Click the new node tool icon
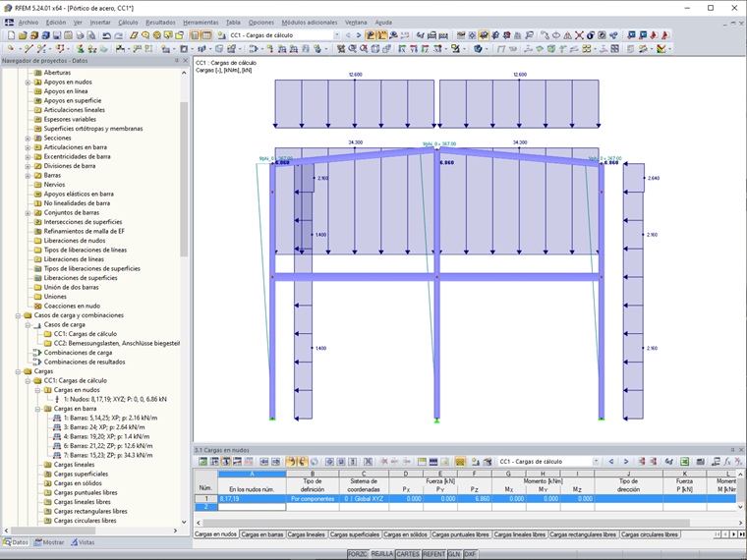 click(11, 48)
